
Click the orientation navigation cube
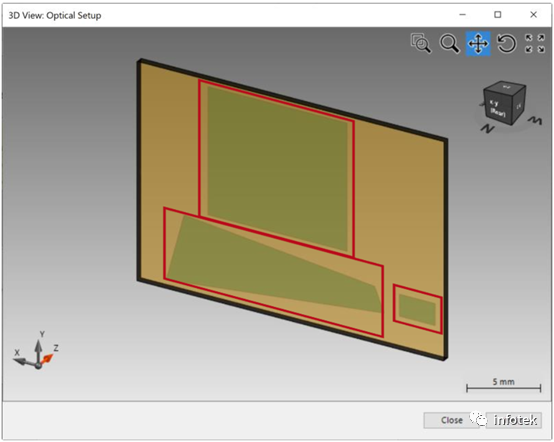point(504,102)
